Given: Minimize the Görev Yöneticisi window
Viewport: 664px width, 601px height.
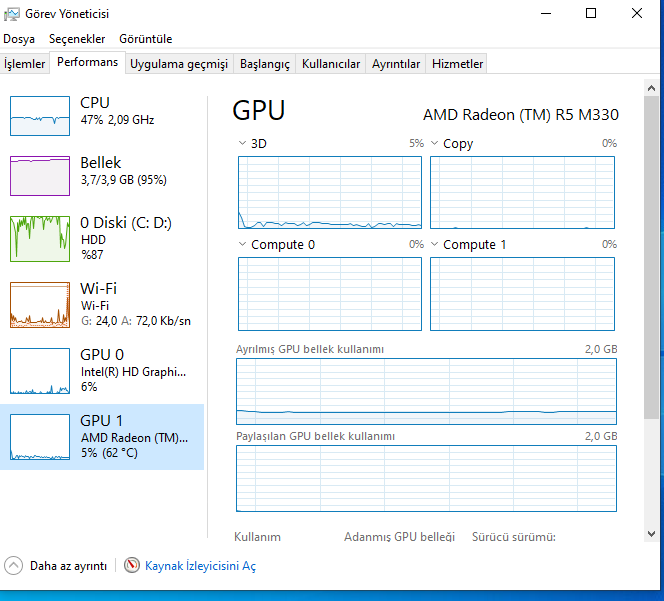Looking at the screenshot, I should point(546,14).
